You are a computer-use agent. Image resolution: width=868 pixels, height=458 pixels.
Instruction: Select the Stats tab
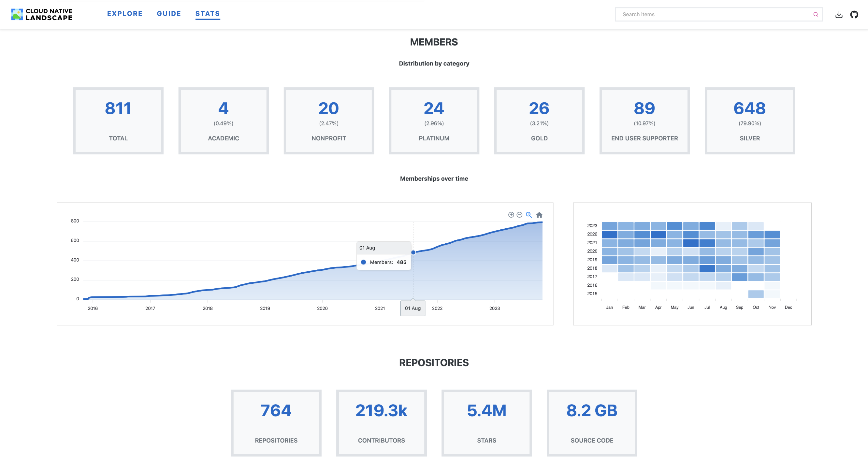click(x=208, y=14)
